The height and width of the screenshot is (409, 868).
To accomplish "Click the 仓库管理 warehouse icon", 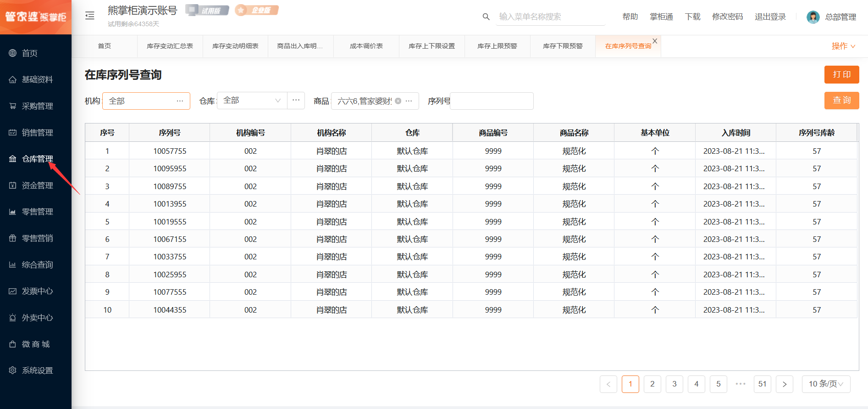I will pos(13,159).
